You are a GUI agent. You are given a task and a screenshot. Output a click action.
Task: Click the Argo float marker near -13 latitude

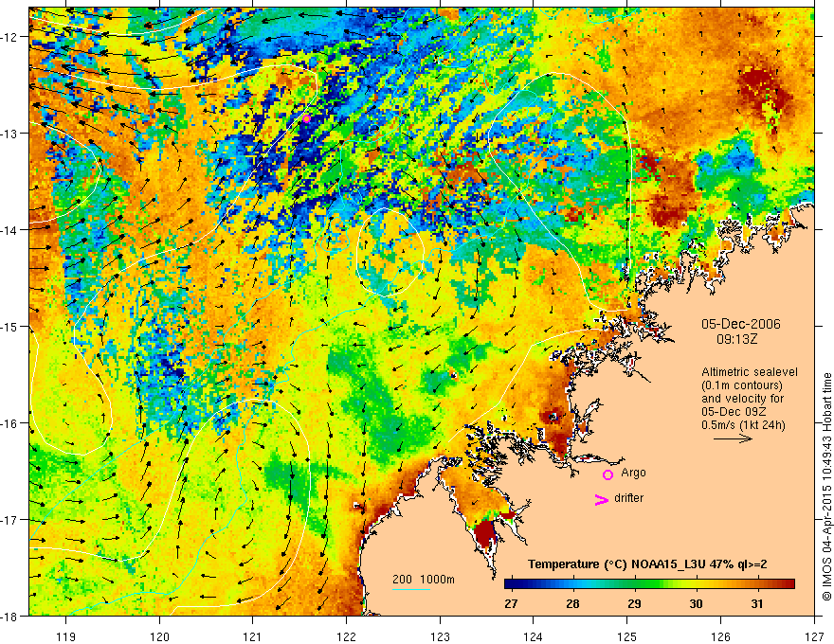307,118
